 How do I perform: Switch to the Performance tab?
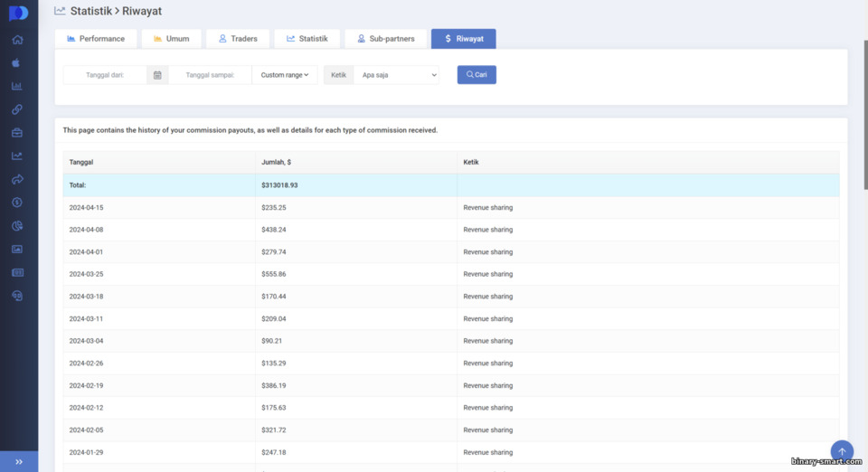click(x=96, y=39)
